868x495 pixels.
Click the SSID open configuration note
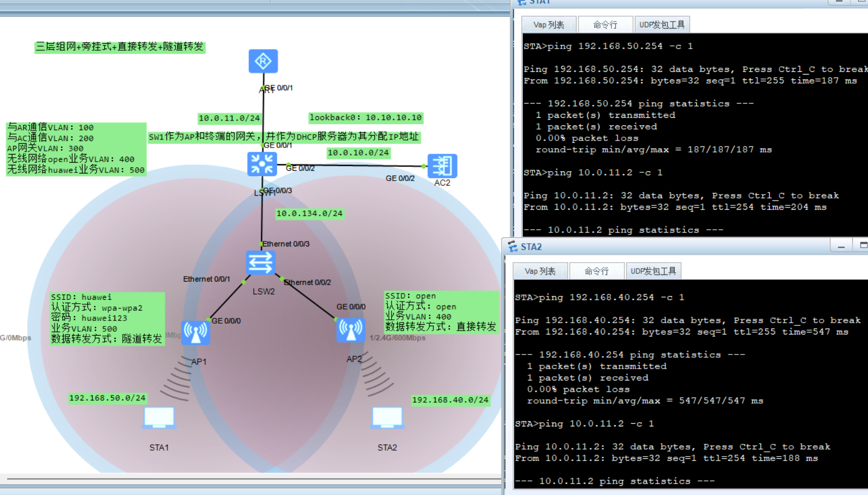pos(441,312)
